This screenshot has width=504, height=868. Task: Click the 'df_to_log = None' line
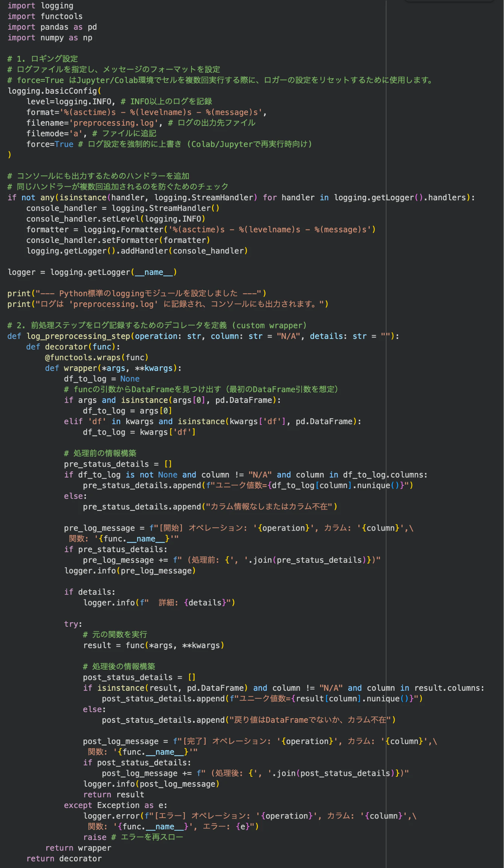coord(102,379)
